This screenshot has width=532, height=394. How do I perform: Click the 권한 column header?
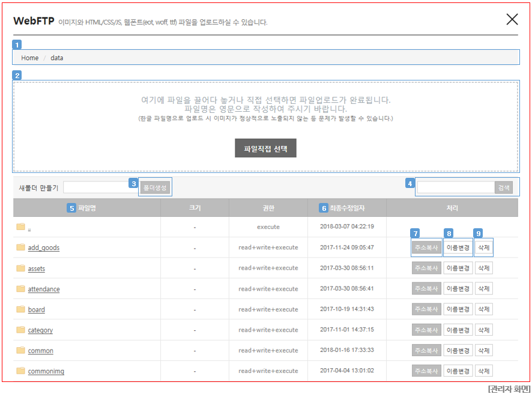click(268, 208)
